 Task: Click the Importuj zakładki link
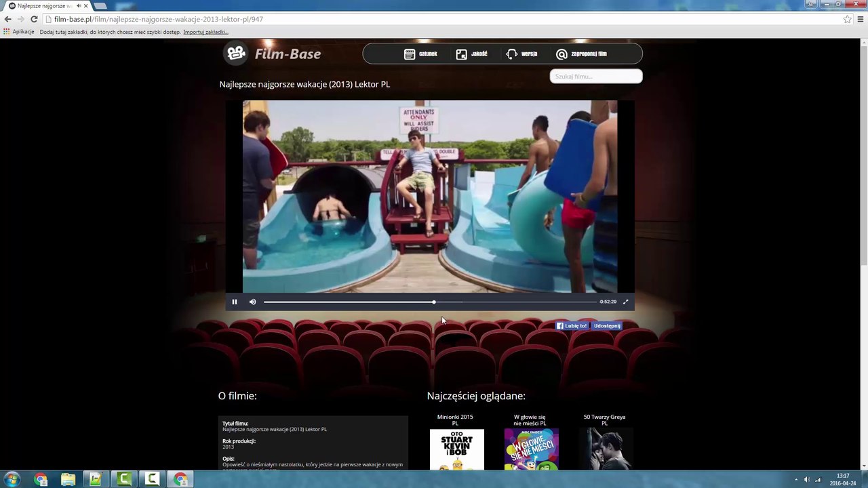click(x=205, y=32)
